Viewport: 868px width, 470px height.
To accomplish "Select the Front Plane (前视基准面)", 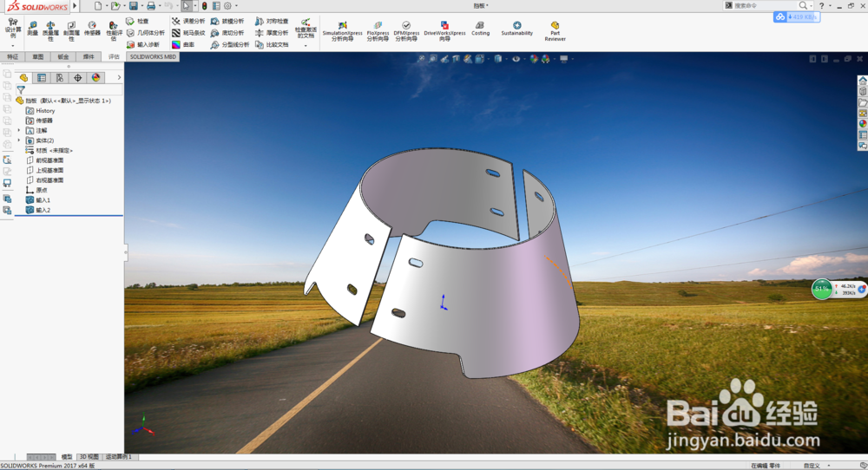I will 45,160.
